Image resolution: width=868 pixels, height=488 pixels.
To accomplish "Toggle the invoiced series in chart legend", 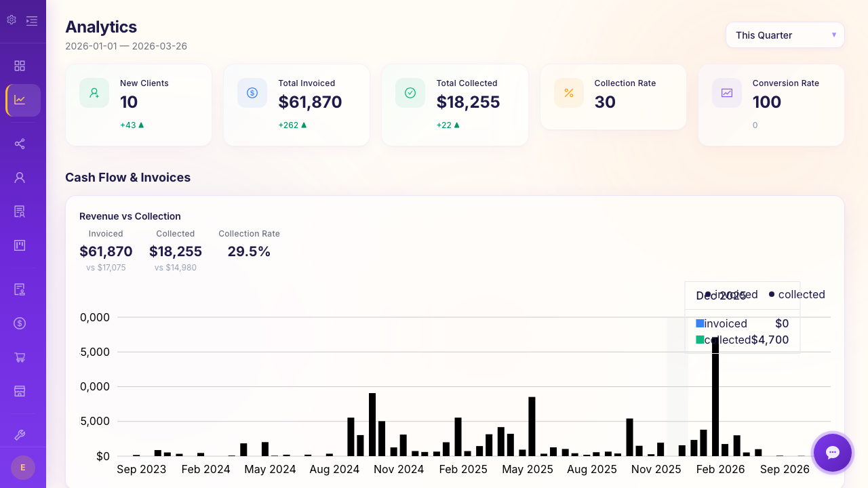I will [733, 295].
